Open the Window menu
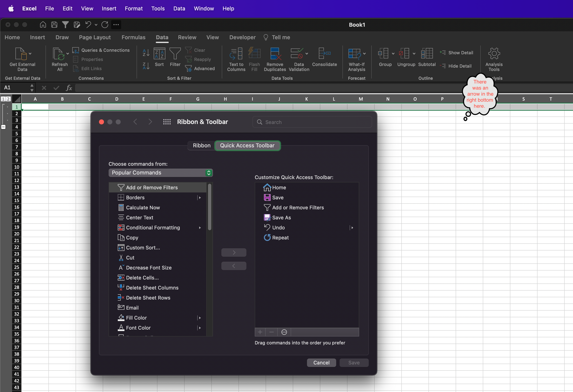 (203, 8)
